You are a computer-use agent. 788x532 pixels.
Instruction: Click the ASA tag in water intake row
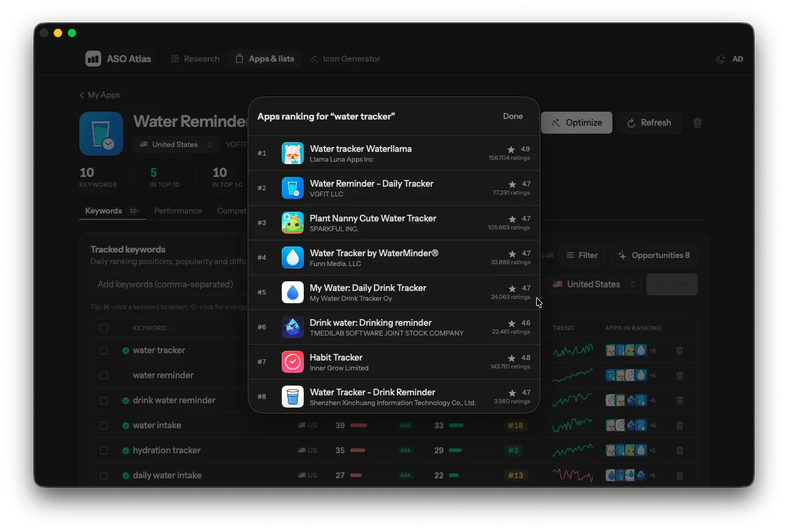406,426
